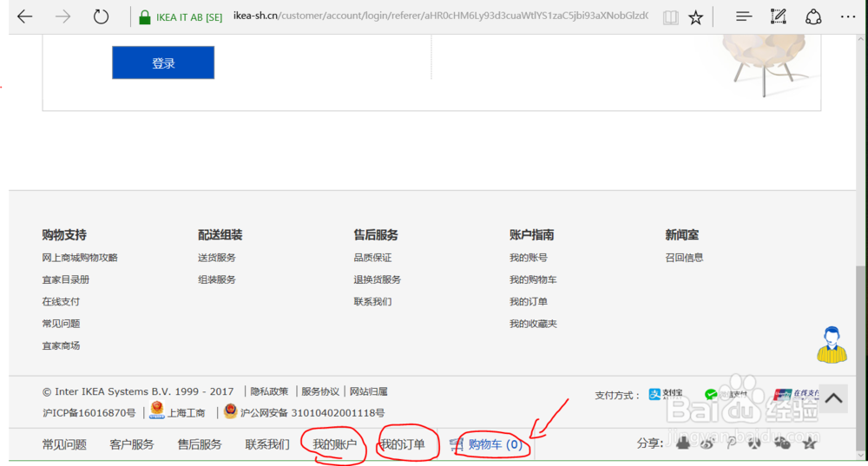Refresh the page with the reload icon

[101, 16]
